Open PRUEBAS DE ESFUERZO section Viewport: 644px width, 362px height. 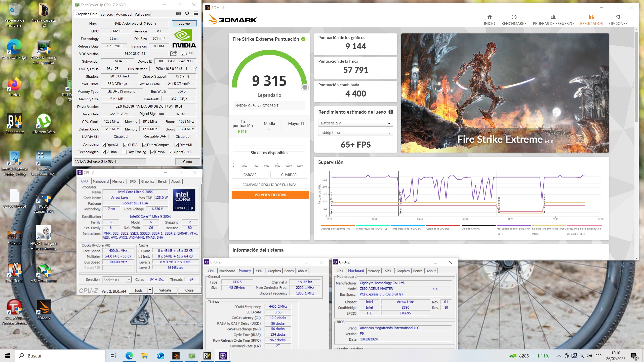coord(553,20)
